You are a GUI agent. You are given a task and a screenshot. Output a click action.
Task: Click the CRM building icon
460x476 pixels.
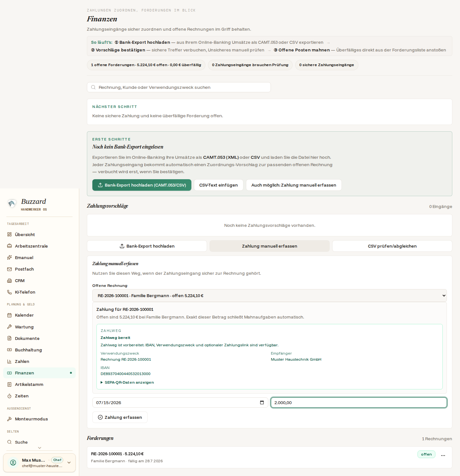(x=9, y=280)
